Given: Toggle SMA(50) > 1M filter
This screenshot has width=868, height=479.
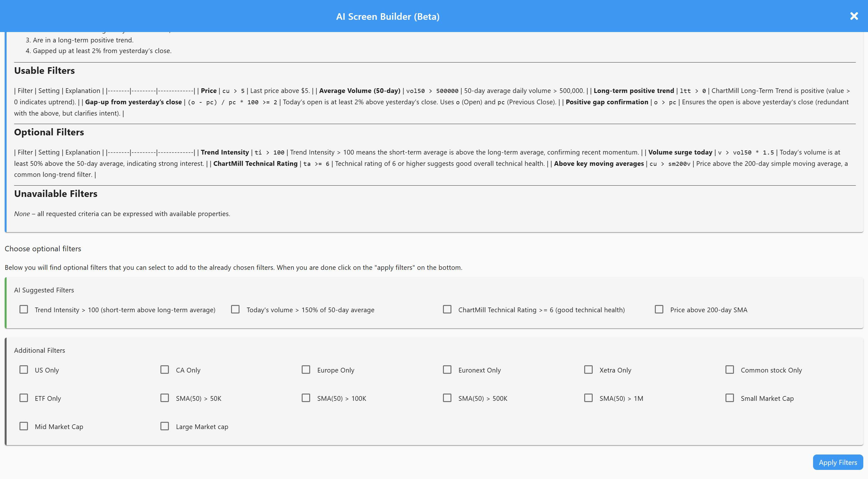Looking at the screenshot, I should (588, 398).
